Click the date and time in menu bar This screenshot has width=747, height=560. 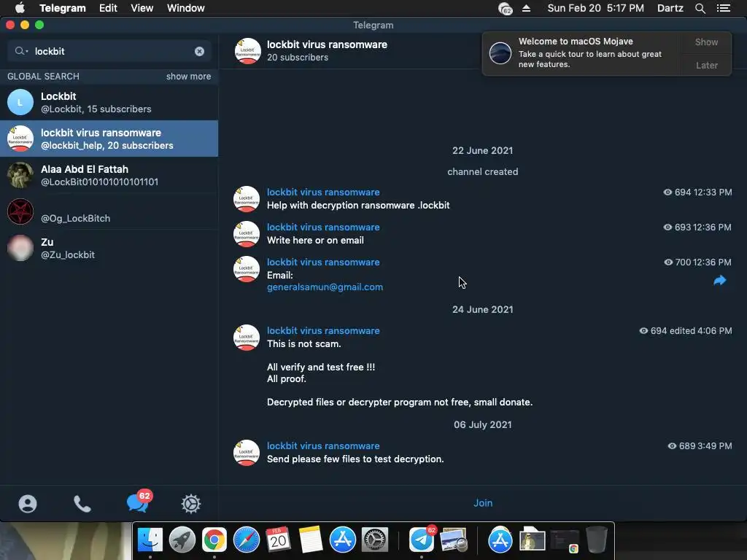point(595,8)
